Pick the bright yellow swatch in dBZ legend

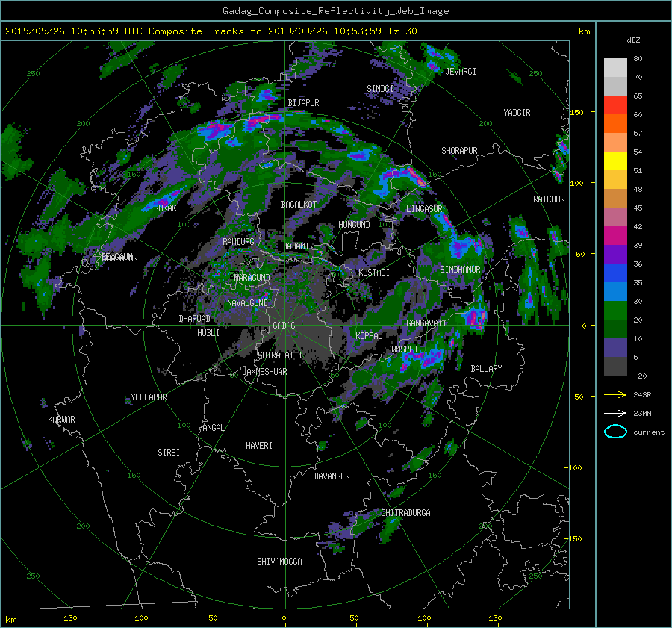coord(615,161)
